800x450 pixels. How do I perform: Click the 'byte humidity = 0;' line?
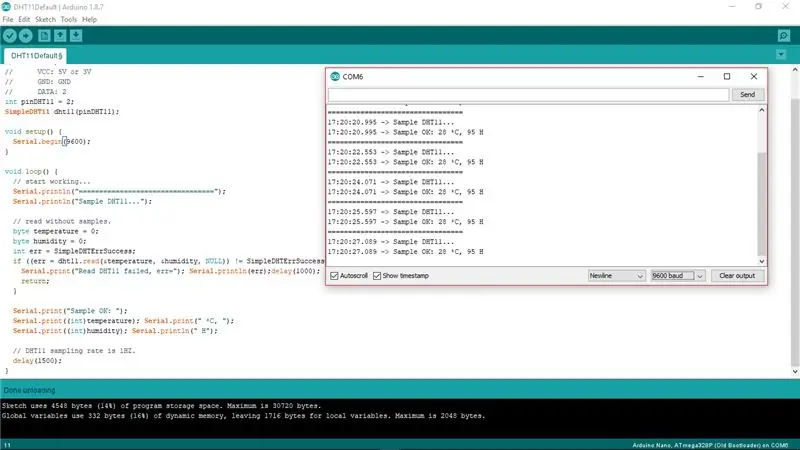coord(49,241)
